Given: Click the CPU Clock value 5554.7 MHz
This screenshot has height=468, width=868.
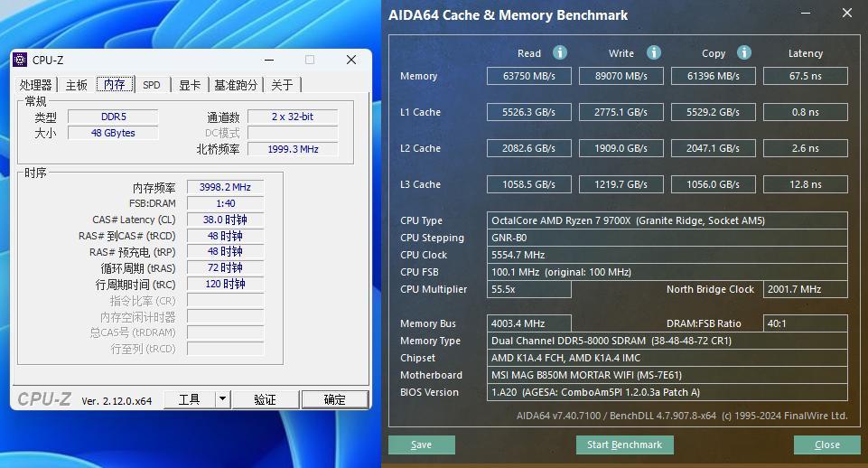Looking at the screenshot, I should [x=667, y=255].
